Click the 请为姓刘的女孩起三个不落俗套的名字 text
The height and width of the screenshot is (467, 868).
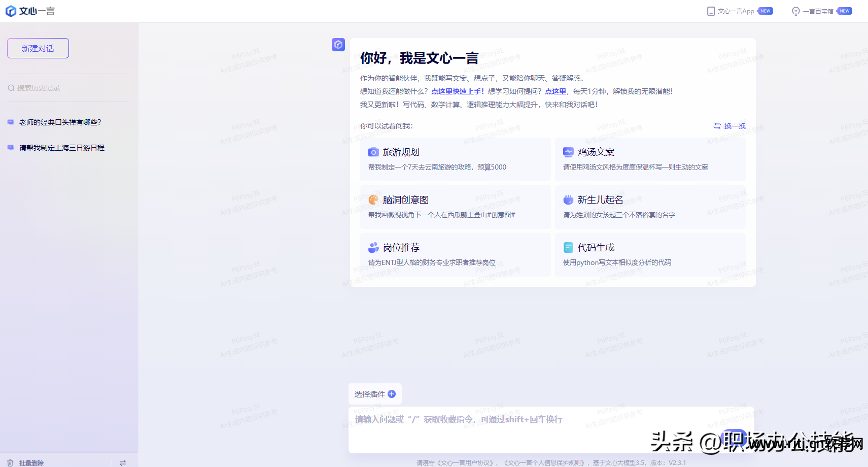coord(619,215)
